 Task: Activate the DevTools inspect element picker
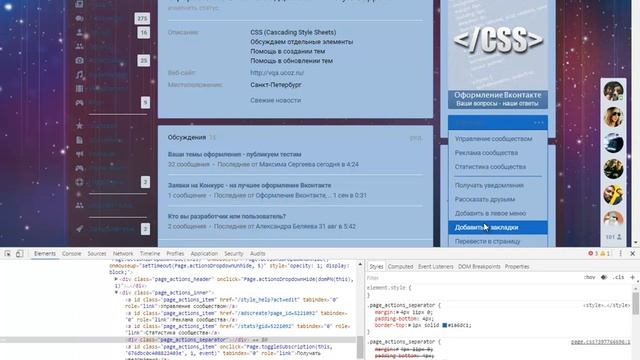pos(7,253)
